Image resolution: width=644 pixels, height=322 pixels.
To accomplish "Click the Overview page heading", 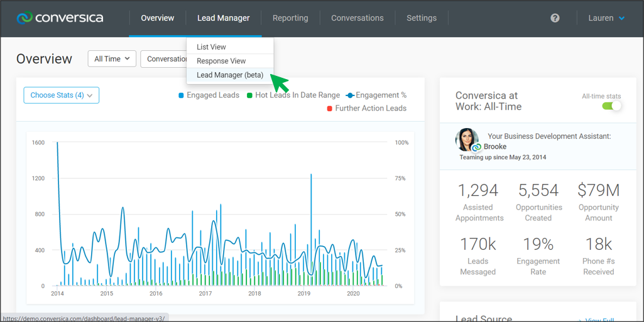I will [45, 59].
